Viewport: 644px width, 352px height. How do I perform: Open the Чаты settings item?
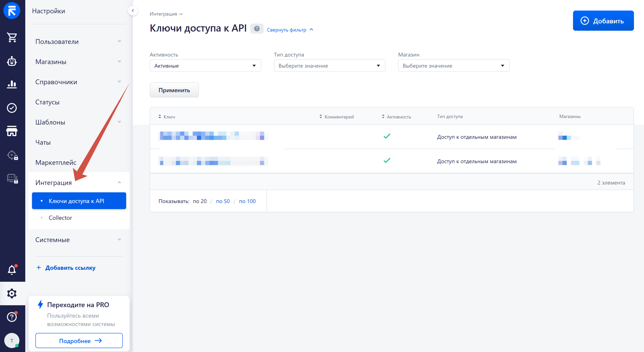pos(43,142)
